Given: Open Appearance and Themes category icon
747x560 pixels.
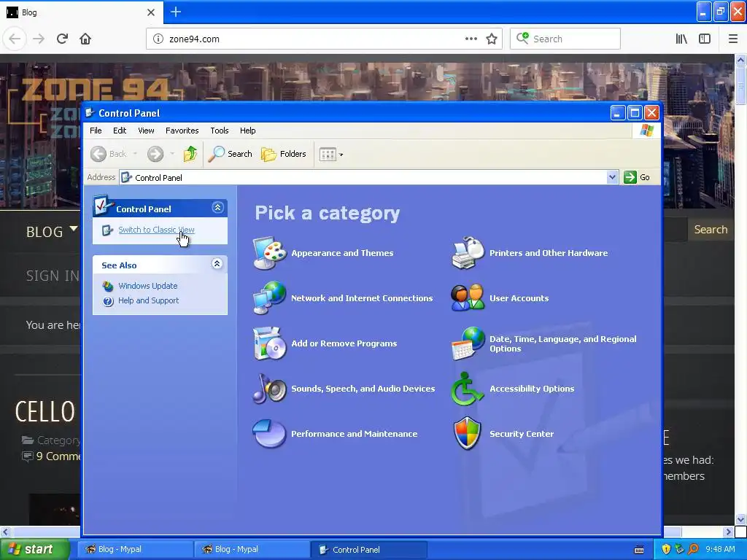Looking at the screenshot, I should (270, 253).
